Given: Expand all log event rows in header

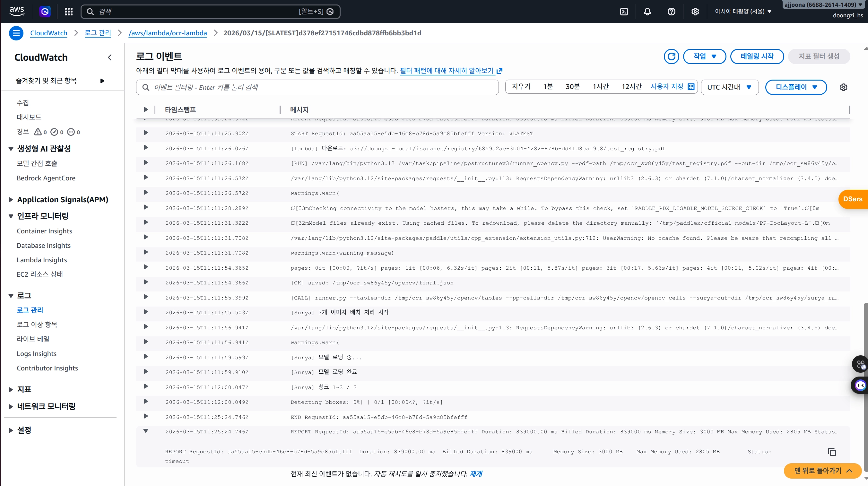Looking at the screenshot, I should pyautogui.click(x=145, y=109).
